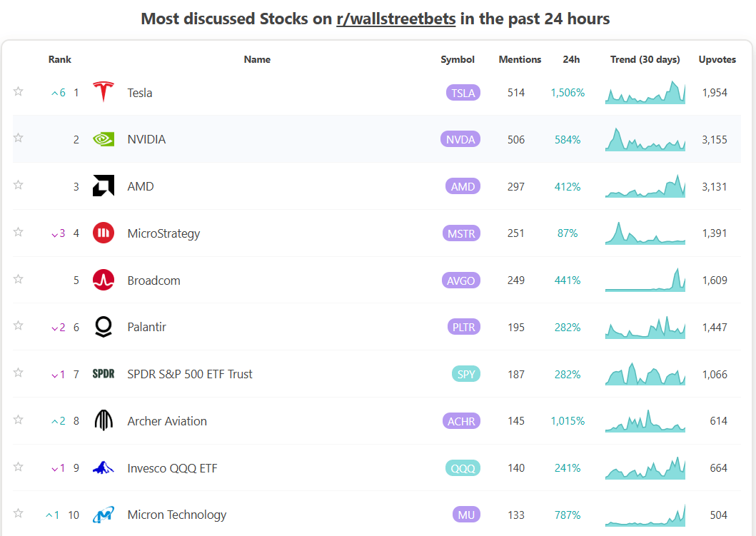This screenshot has width=756, height=536.
Task: Click the TSLA symbol badge
Action: pos(463,93)
